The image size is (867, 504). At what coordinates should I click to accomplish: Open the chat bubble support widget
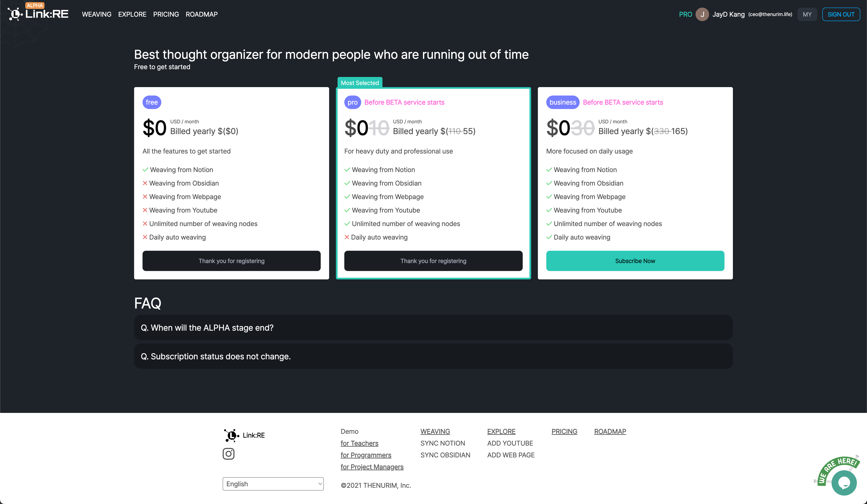click(x=844, y=483)
